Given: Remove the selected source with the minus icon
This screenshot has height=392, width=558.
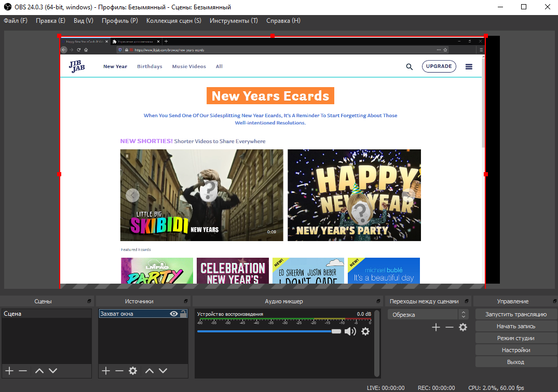Looking at the screenshot, I should click(119, 371).
